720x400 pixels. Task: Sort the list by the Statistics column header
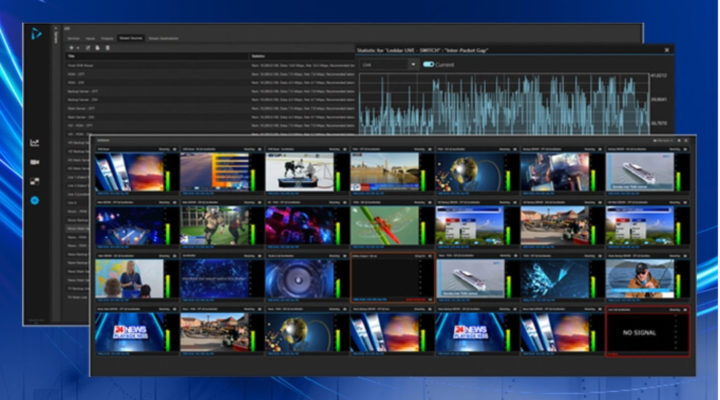[x=258, y=56]
